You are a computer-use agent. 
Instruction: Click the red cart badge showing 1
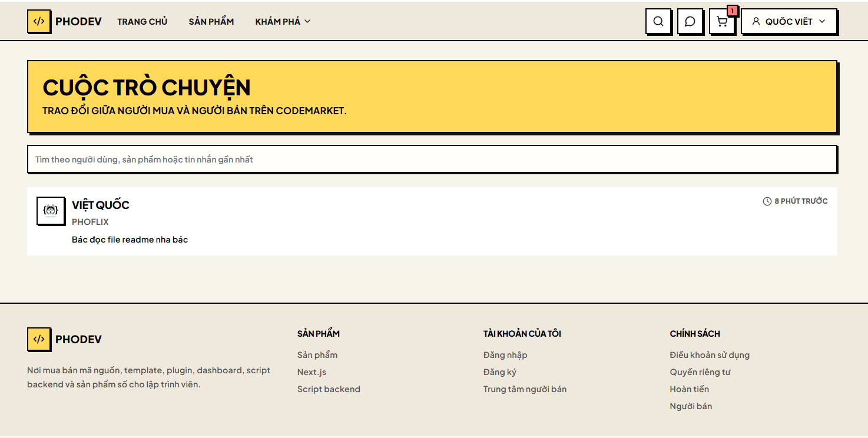coord(733,11)
